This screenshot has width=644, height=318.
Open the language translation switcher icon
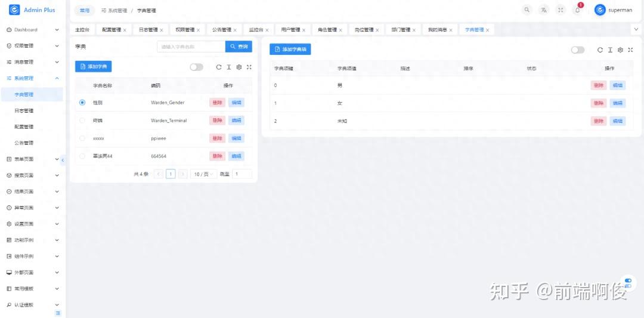pyautogui.click(x=544, y=10)
